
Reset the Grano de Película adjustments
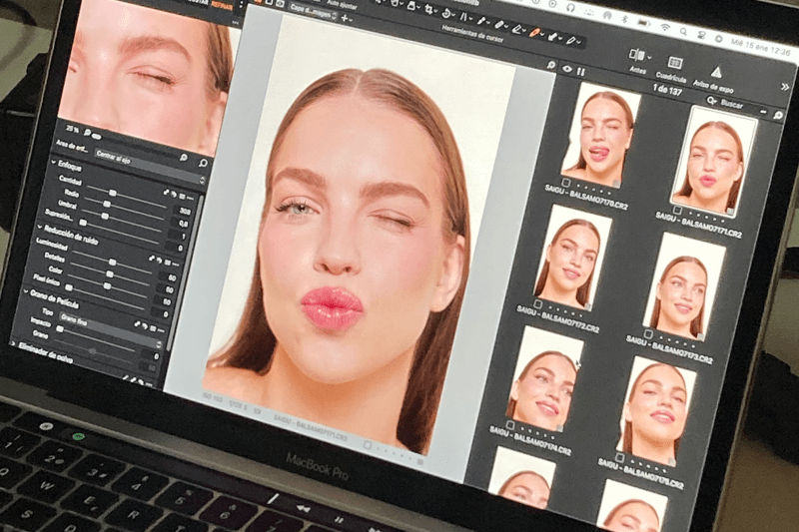(x=144, y=325)
